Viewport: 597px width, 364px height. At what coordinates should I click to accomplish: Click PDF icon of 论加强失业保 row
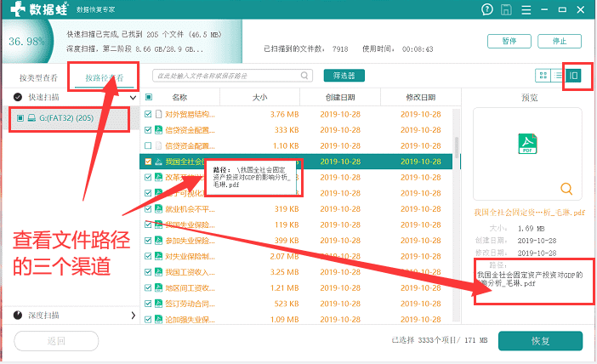158,319
